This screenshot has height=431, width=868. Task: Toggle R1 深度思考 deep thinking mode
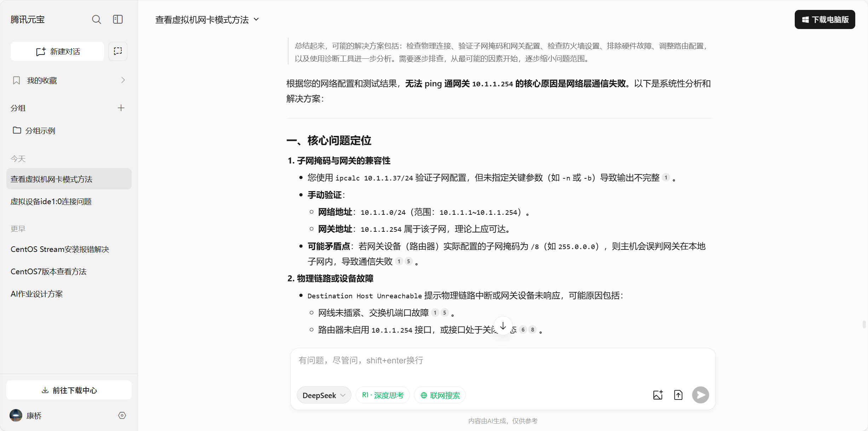pyautogui.click(x=383, y=395)
